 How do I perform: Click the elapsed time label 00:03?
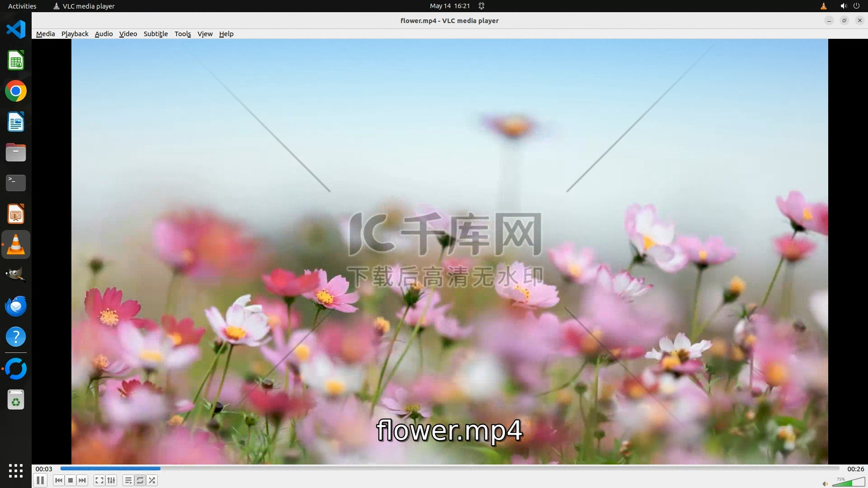[x=44, y=469]
